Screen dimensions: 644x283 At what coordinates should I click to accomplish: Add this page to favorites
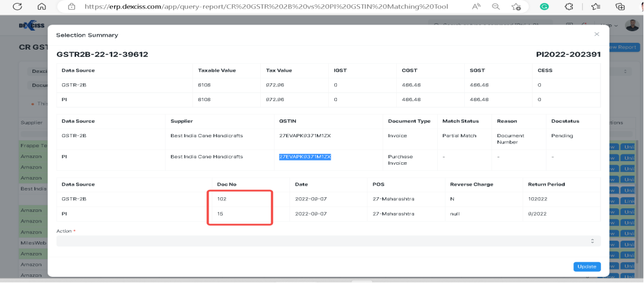[516, 6]
